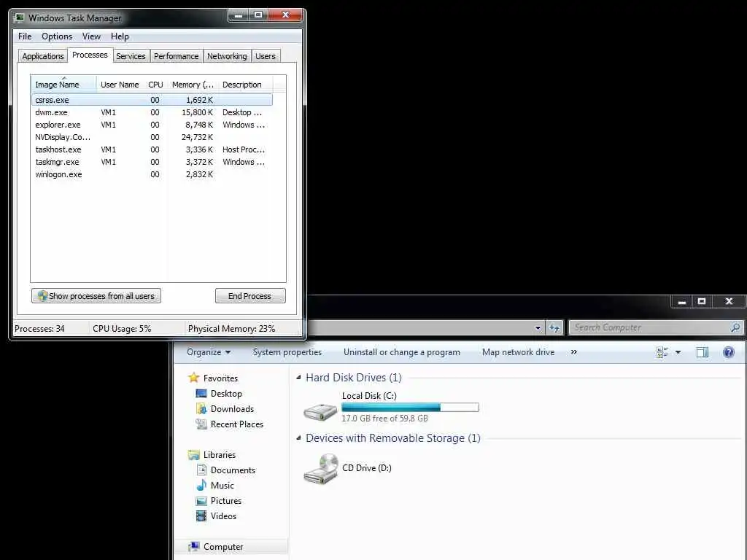Image resolution: width=747 pixels, height=560 pixels.
Task: Click System properties in Explorer toolbar
Action: click(x=287, y=352)
